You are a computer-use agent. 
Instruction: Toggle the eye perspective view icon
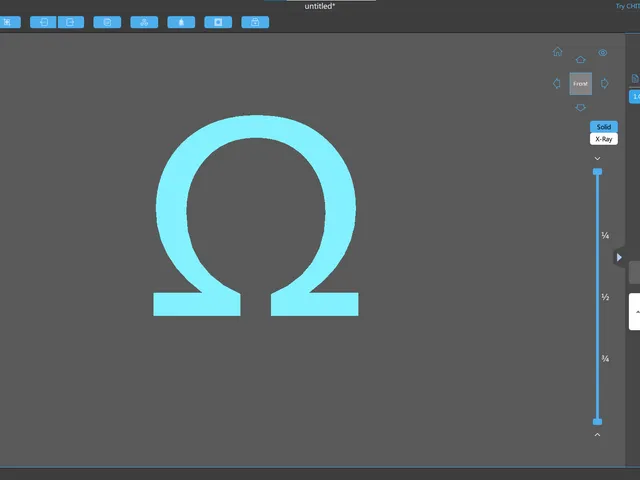point(602,53)
